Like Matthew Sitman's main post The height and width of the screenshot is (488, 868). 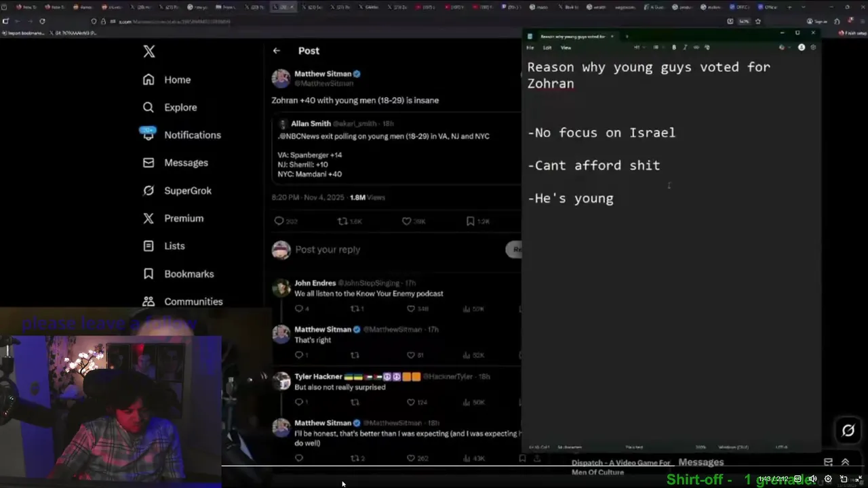(406, 221)
